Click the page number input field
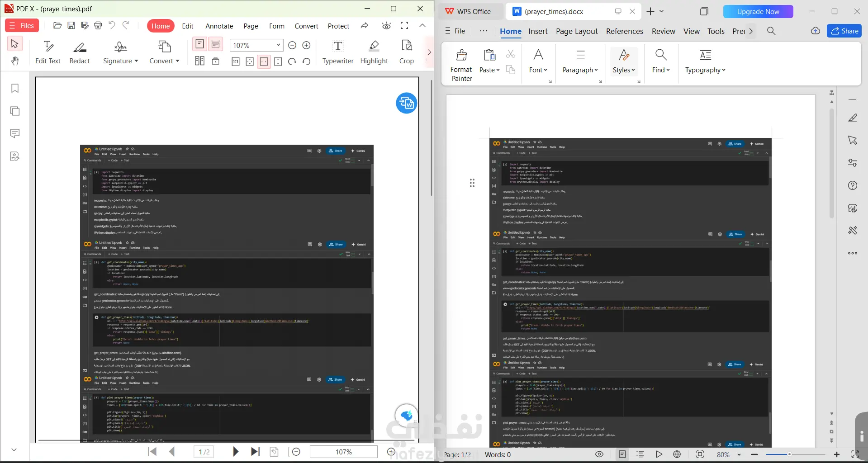Viewport: 868px width, 463px height. click(x=204, y=452)
